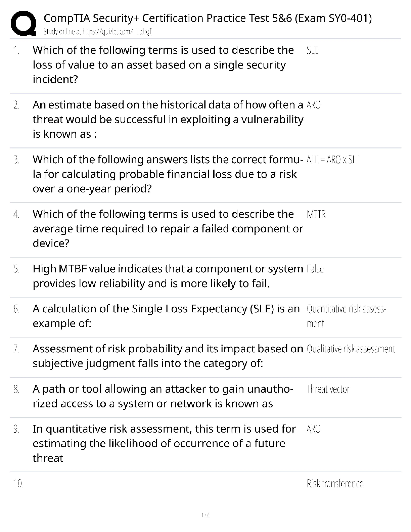
Task: Select the answer 'SLE' for question 1
Action: [313, 50]
